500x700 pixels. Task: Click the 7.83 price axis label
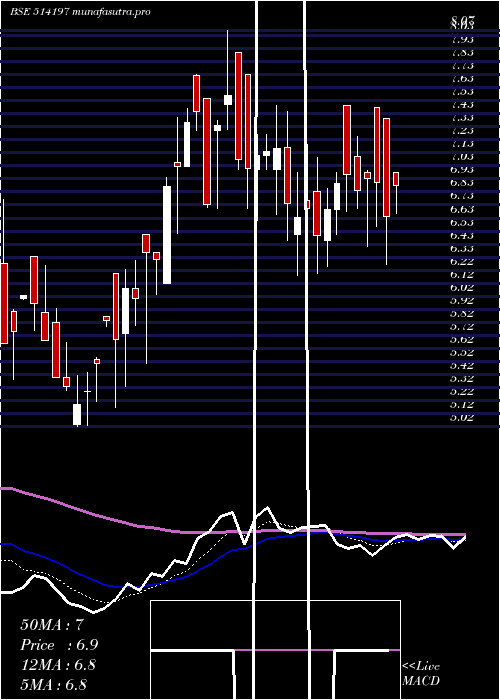click(462, 52)
